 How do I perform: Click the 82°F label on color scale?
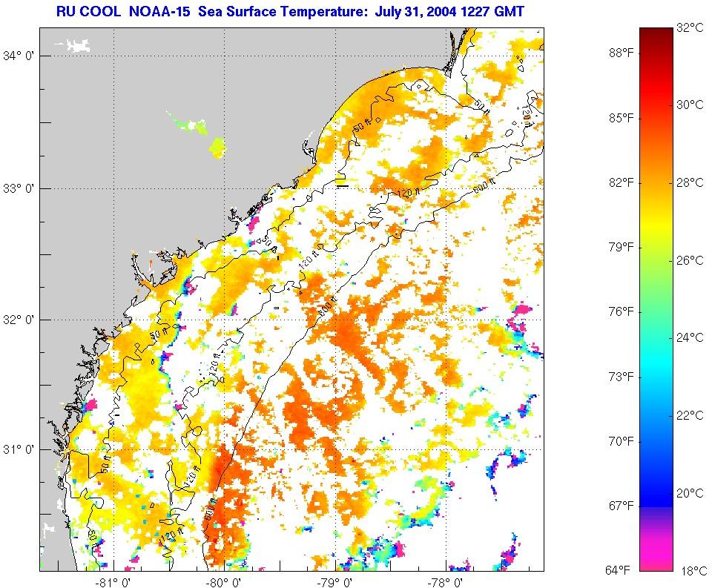[622, 182]
